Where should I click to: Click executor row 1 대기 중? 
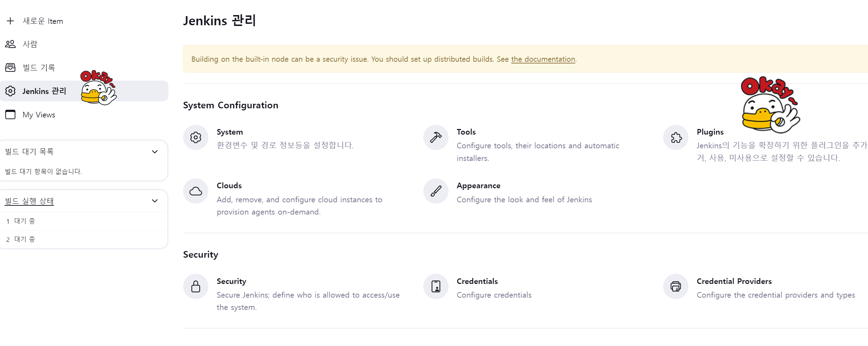click(84, 221)
